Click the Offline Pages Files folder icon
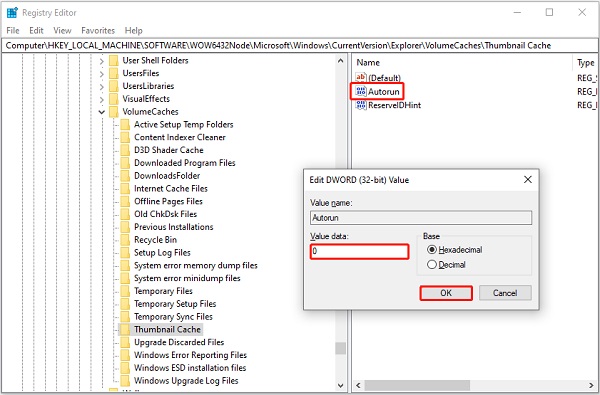This screenshot has height=395, width=600. click(125, 201)
